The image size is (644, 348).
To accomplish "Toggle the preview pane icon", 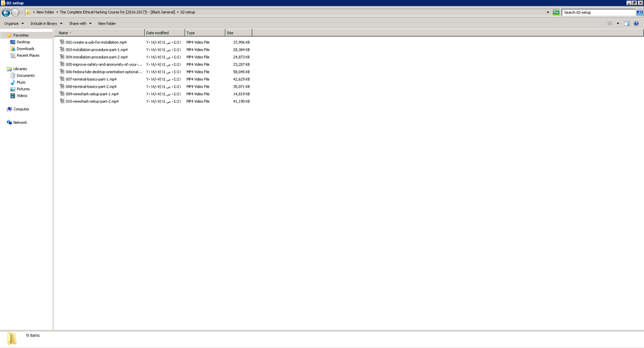I will point(627,24).
